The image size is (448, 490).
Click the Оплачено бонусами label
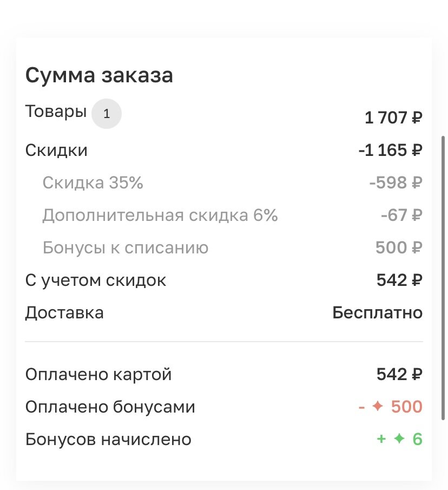pos(110,407)
